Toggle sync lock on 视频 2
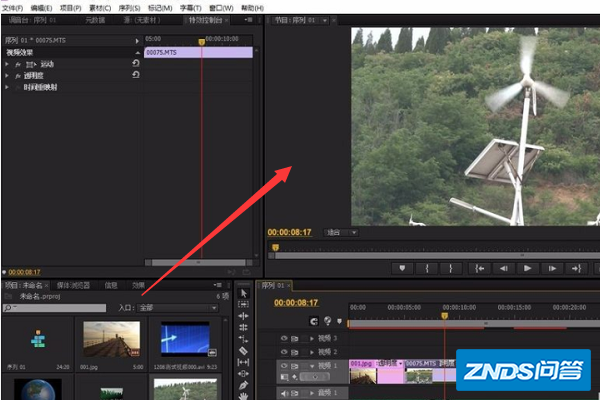The height and width of the screenshot is (400, 600). pyautogui.click(x=294, y=352)
